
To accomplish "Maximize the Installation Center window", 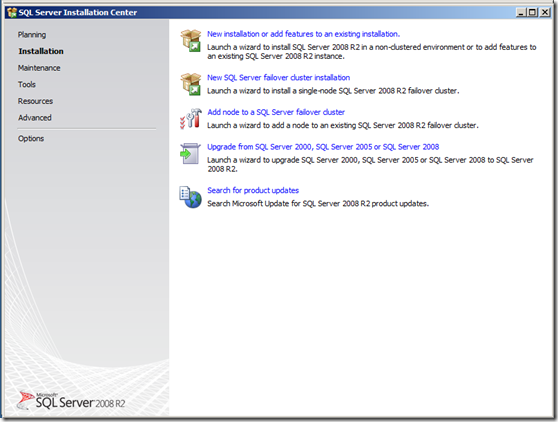I will 532,12.
